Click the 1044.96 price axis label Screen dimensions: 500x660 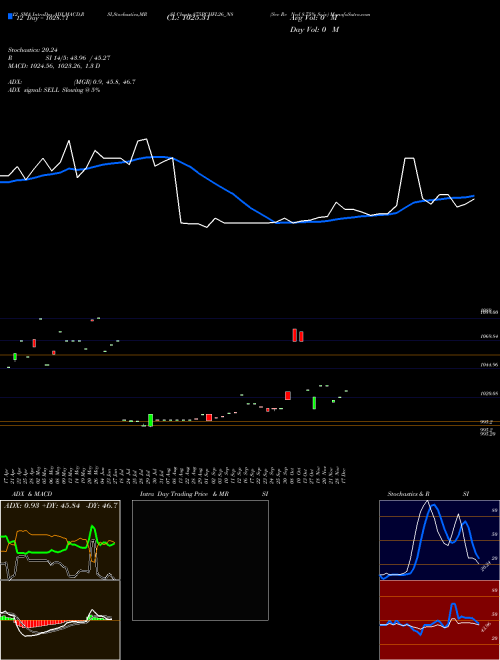point(489,365)
